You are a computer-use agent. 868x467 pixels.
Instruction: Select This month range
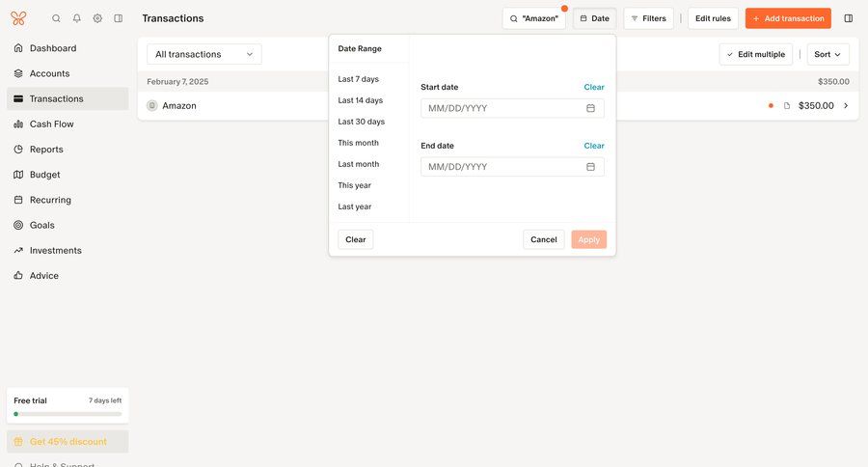point(358,143)
